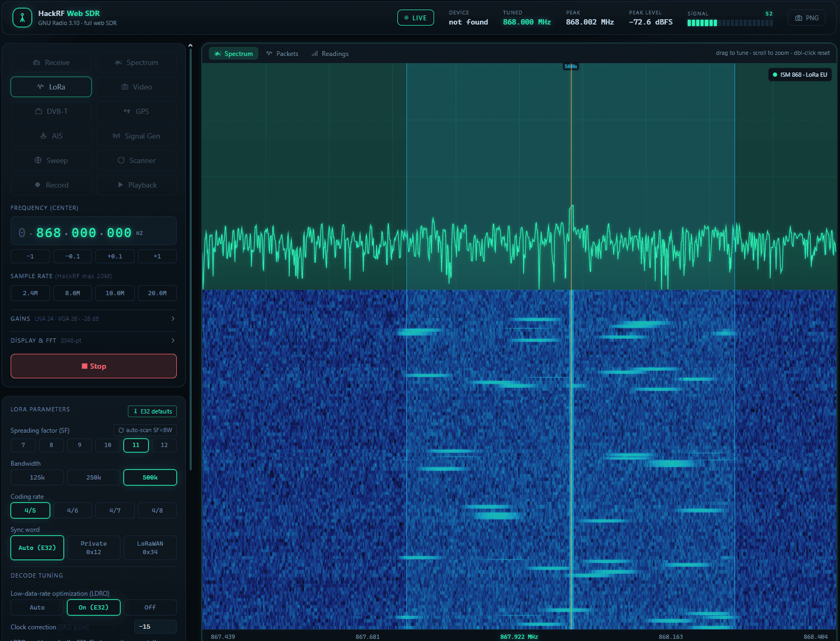This screenshot has width=840, height=641.
Task: Click the 500k tuning marker flag
Action: pos(571,67)
